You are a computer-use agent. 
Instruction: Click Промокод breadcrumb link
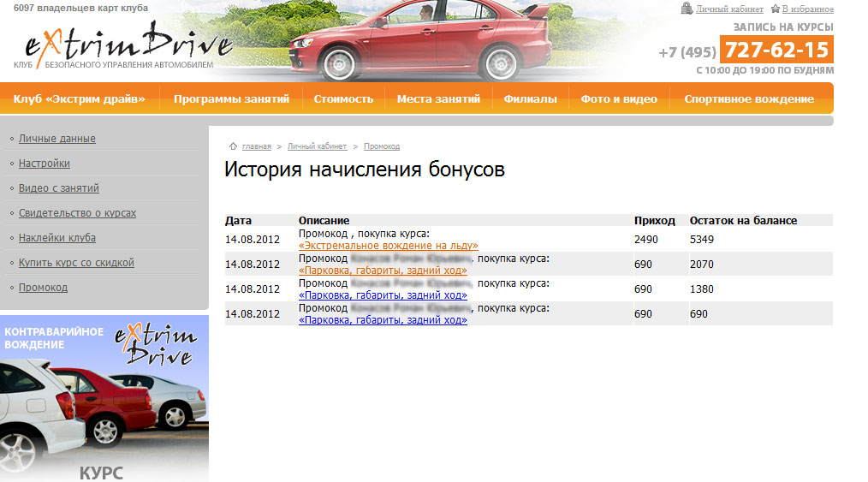tap(382, 146)
